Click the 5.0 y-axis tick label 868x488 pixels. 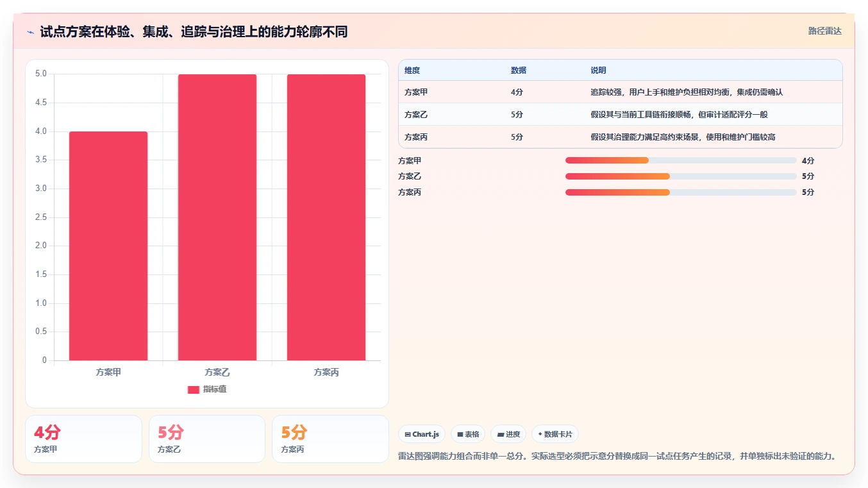(41, 74)
